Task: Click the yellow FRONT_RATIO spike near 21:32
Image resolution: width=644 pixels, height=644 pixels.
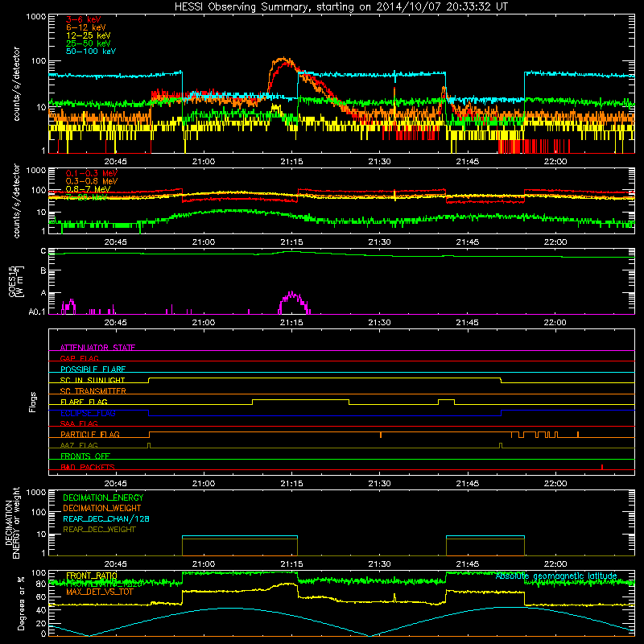Action: point(394,597)
